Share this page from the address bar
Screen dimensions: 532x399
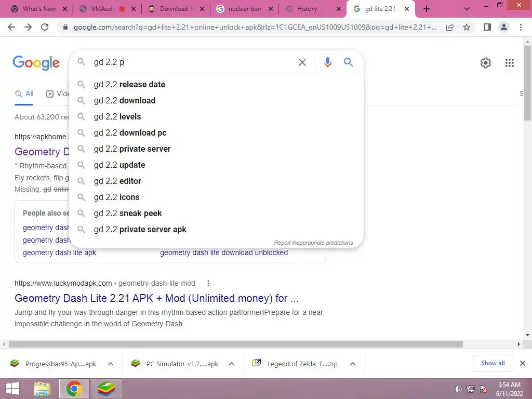tap(450, 27)
